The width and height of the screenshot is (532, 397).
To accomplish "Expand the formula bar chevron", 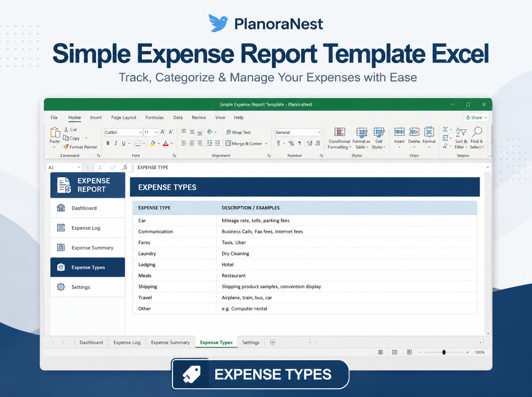I will pos(488,167).
